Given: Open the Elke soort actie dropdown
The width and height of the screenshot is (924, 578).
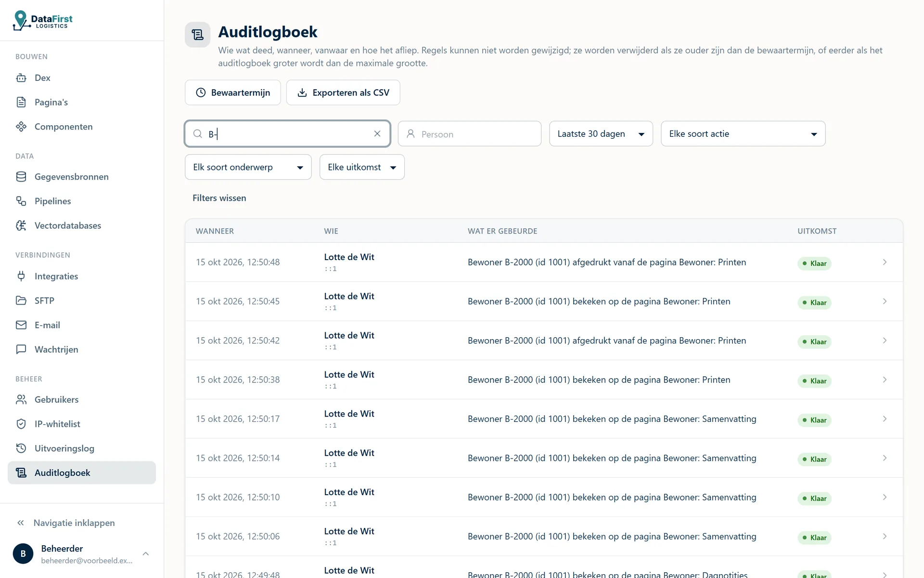Looking at the screenshot, I should pyautogui.click(x=743, y=134).
